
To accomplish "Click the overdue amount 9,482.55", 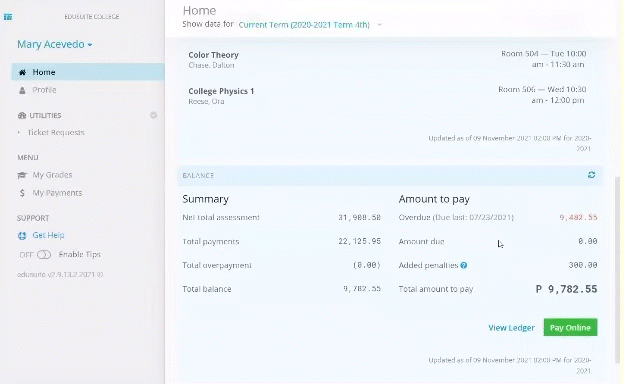I will point(578,218).
